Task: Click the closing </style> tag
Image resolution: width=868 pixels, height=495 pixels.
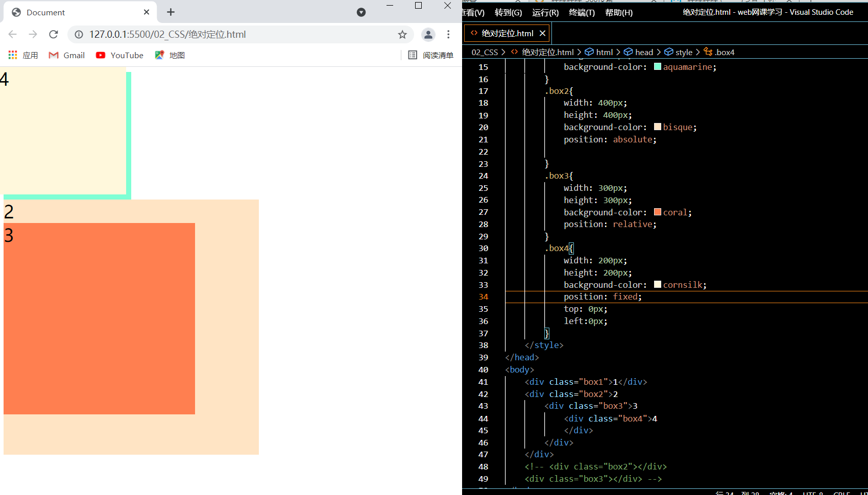Action: [544, 345]
